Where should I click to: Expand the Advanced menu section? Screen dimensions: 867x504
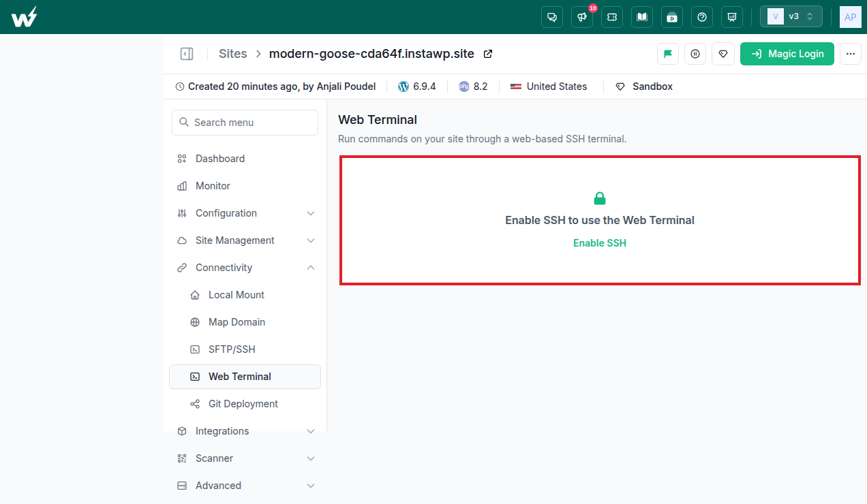(245, 486)
